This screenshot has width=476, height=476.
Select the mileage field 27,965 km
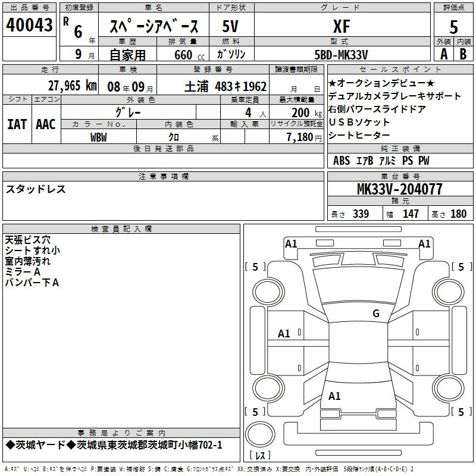tap(51, 85)
